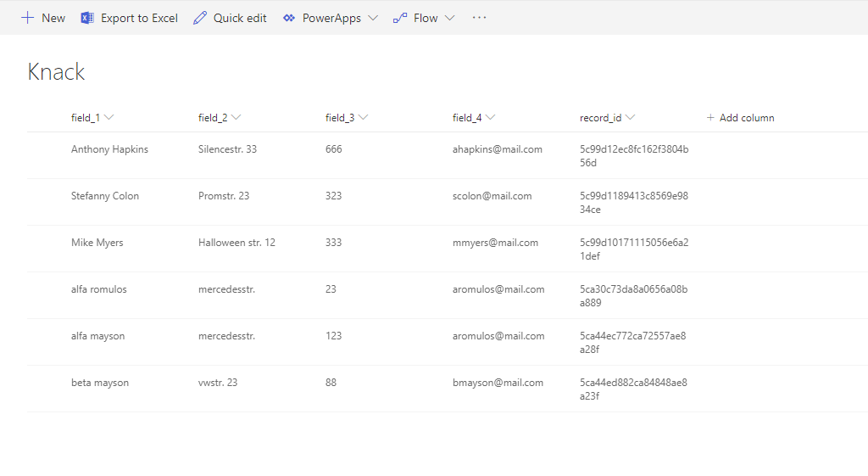Screen dimensions: 868x476
Task: Open the record_id column header dropdown
Action: [x=630, y=118]
